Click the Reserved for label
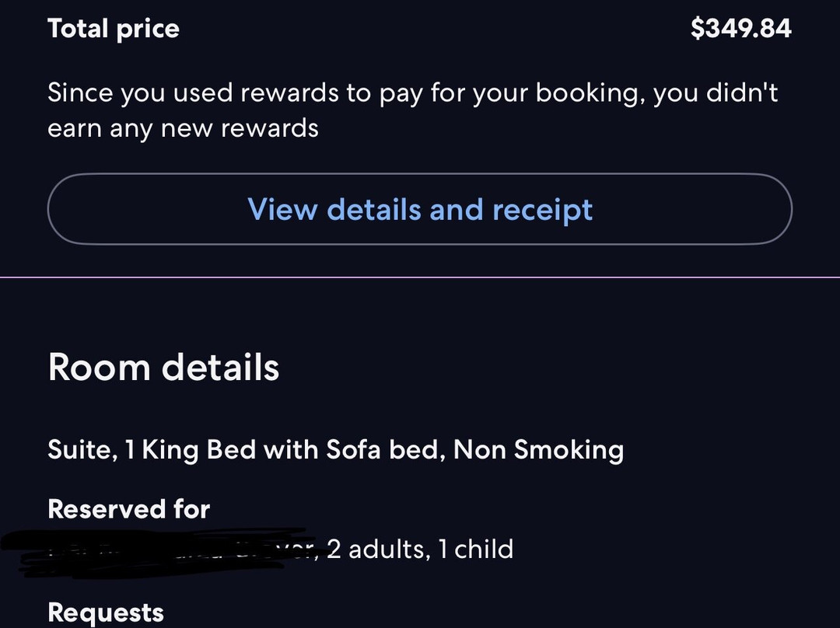Viewport: 840px width, 628px height. [x=129, y=509]
